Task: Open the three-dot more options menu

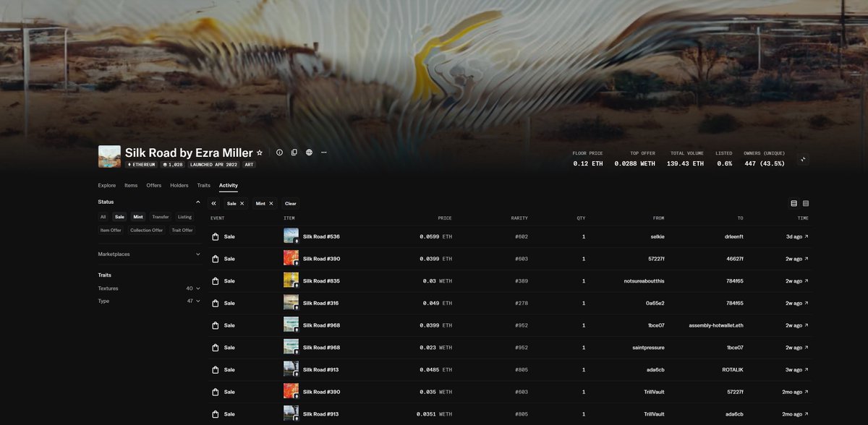Action: (x=323, y=153)
